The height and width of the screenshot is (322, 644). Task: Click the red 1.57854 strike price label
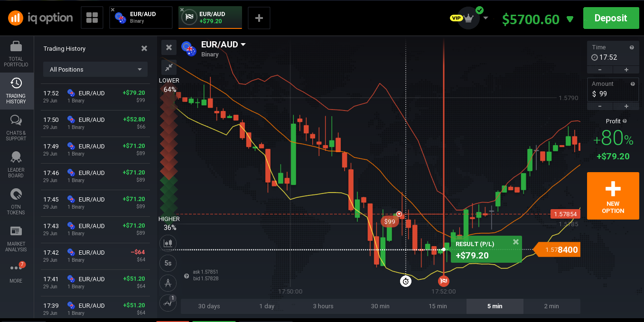click(565, 214)
